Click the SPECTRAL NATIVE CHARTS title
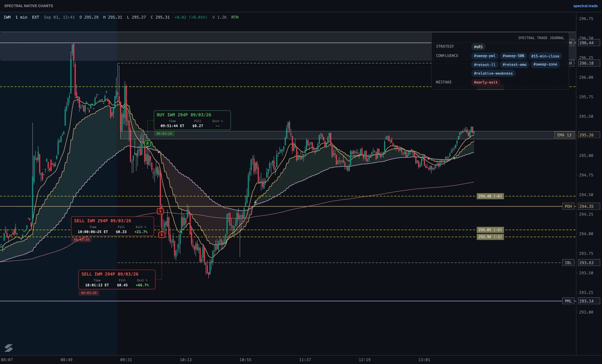 tap(28, 6)
